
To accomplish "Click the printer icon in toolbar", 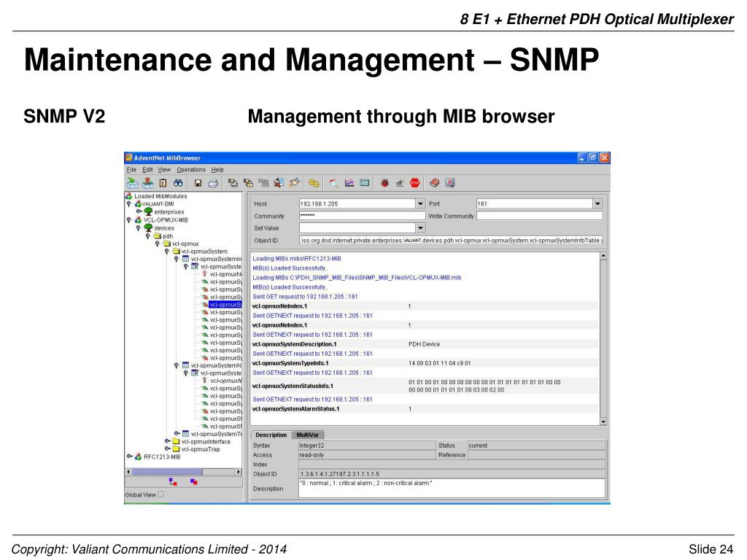I will (x=213, y=183).
